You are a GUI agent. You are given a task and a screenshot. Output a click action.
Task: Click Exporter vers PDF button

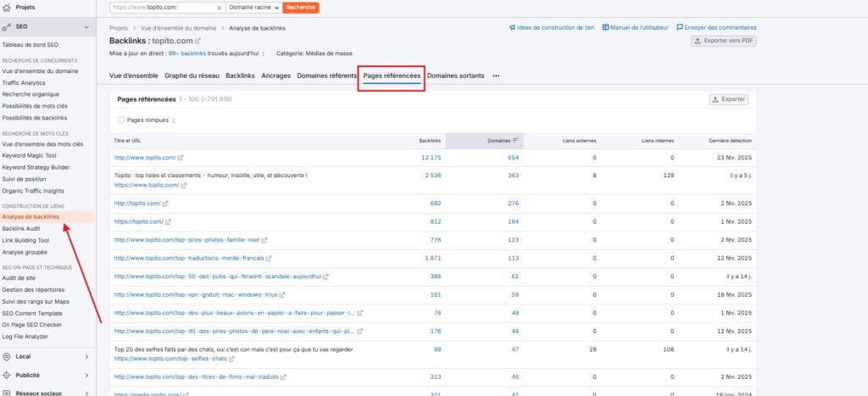pyautogui.click(x=724, y=41)
